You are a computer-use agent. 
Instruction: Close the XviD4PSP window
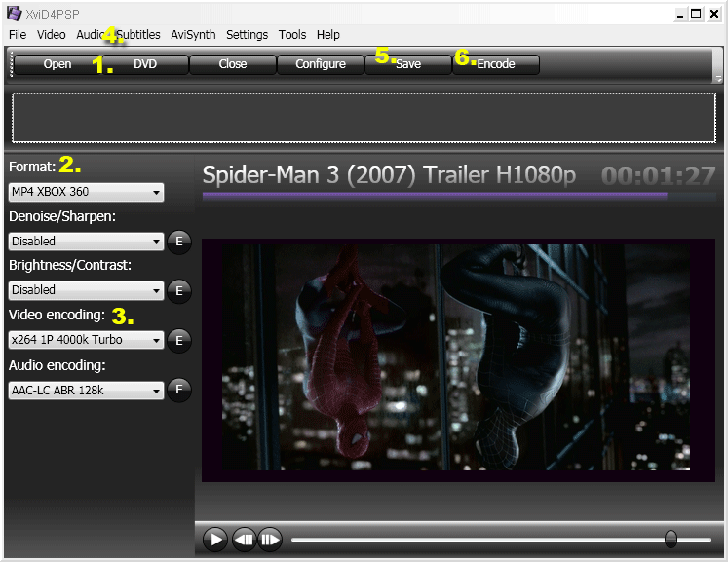point(714,14)
